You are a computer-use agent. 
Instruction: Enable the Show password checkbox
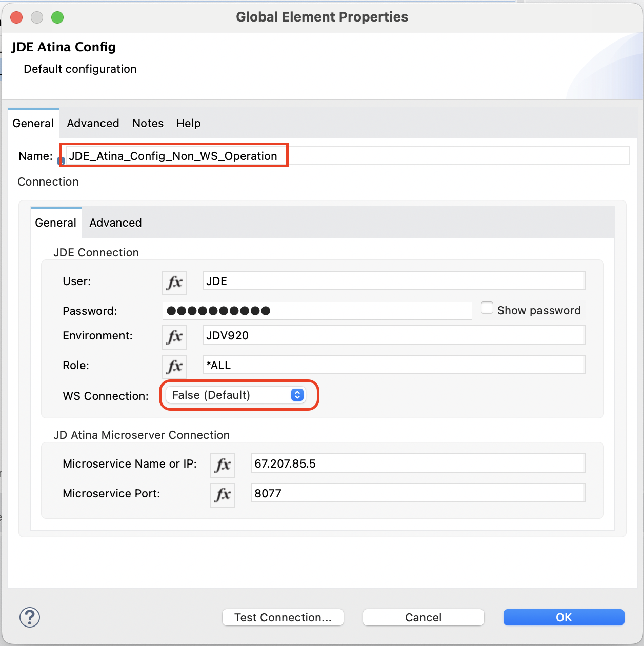487,308
